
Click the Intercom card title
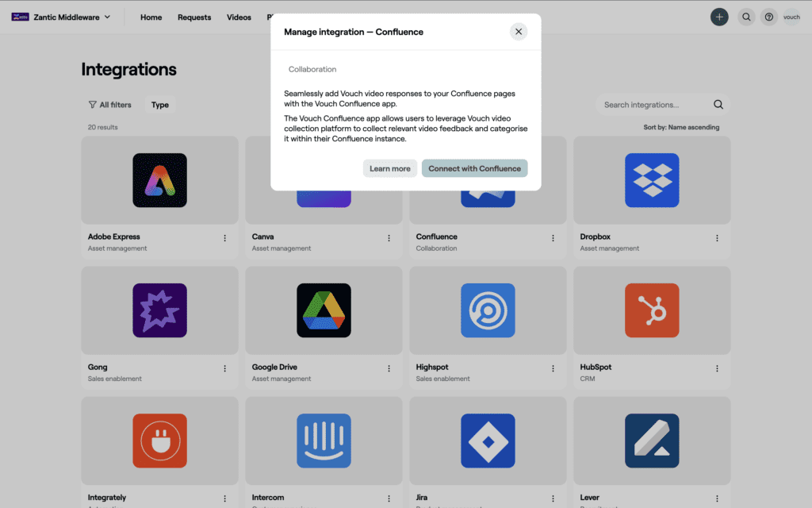click(x=268, y=497)
